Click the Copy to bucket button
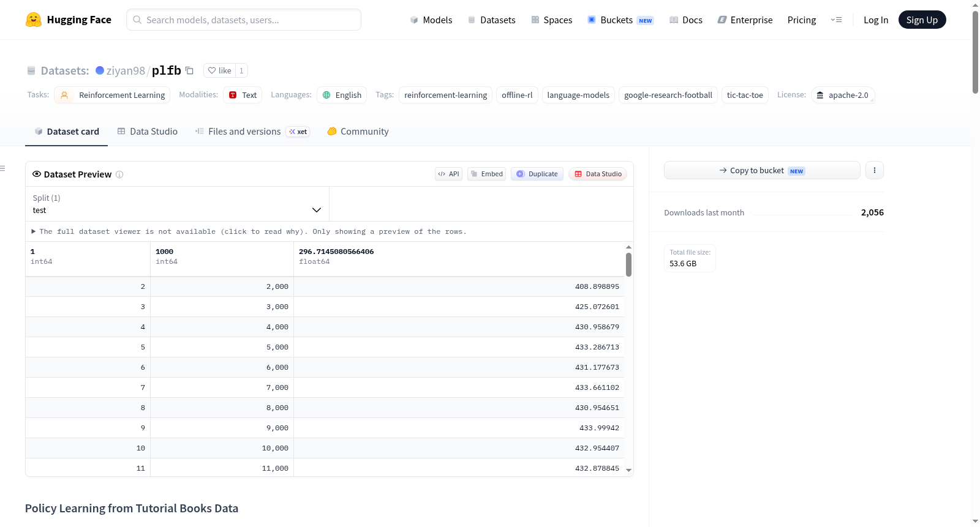980x527 pixels. [762, 170]
